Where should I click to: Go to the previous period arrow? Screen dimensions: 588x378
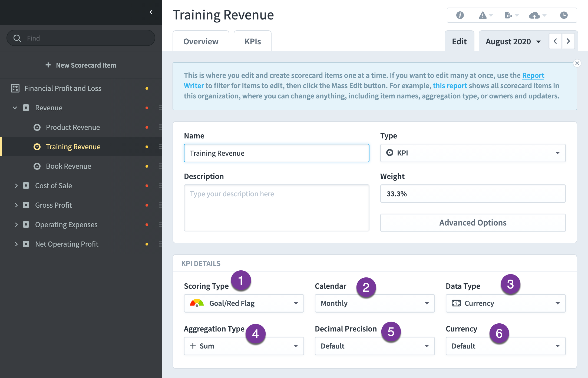tap(555, 41)
